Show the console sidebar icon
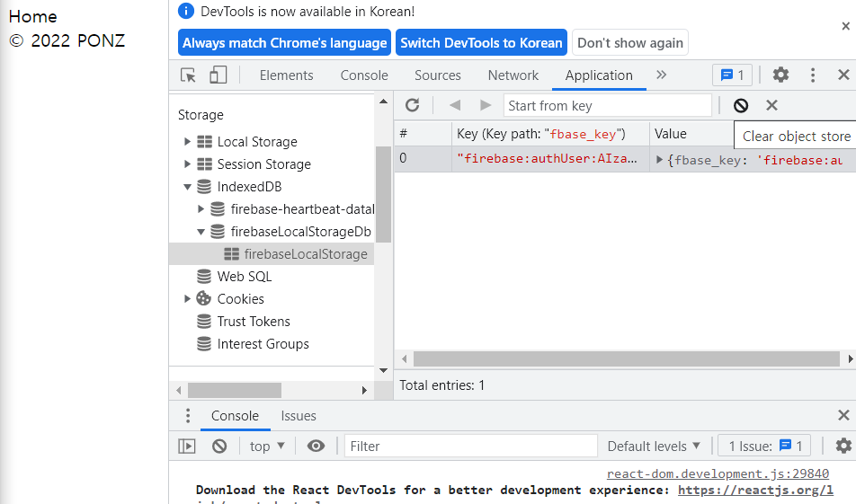This screenshot has width=856, height=504. coord(187,447)
